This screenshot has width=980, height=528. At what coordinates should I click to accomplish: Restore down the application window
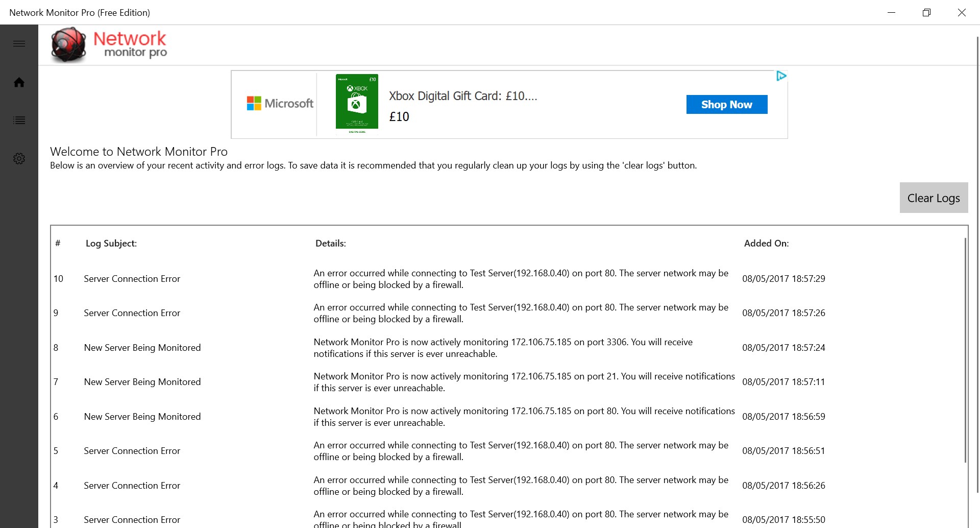[926, 13]
